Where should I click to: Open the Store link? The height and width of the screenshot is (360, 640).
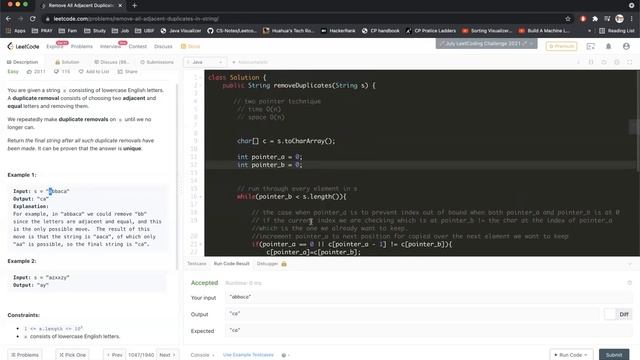pyautogui.click(x=191, y=46)
